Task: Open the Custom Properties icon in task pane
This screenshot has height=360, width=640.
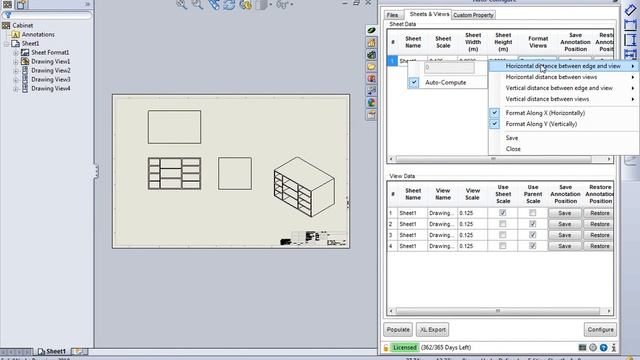Action: (x=371, y=115)
